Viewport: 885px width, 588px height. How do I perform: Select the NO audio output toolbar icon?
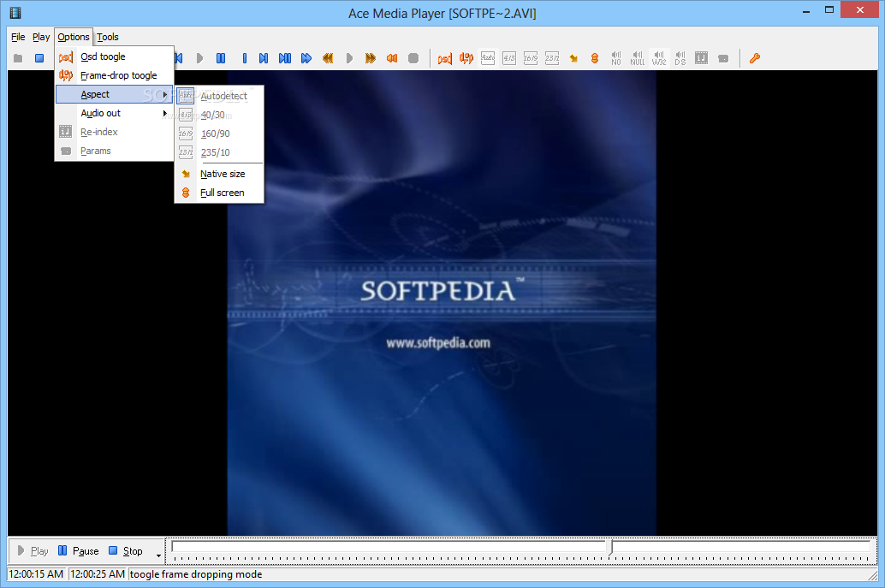pyautogui.click(x=615, y=58)
